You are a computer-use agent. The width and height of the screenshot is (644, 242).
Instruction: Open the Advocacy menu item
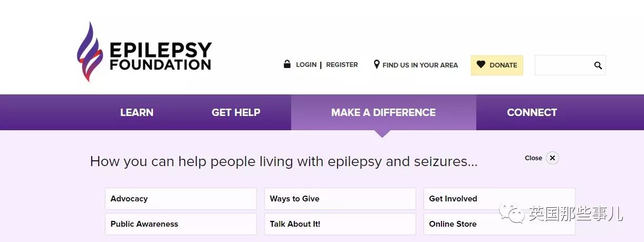(x=181, y=199)
